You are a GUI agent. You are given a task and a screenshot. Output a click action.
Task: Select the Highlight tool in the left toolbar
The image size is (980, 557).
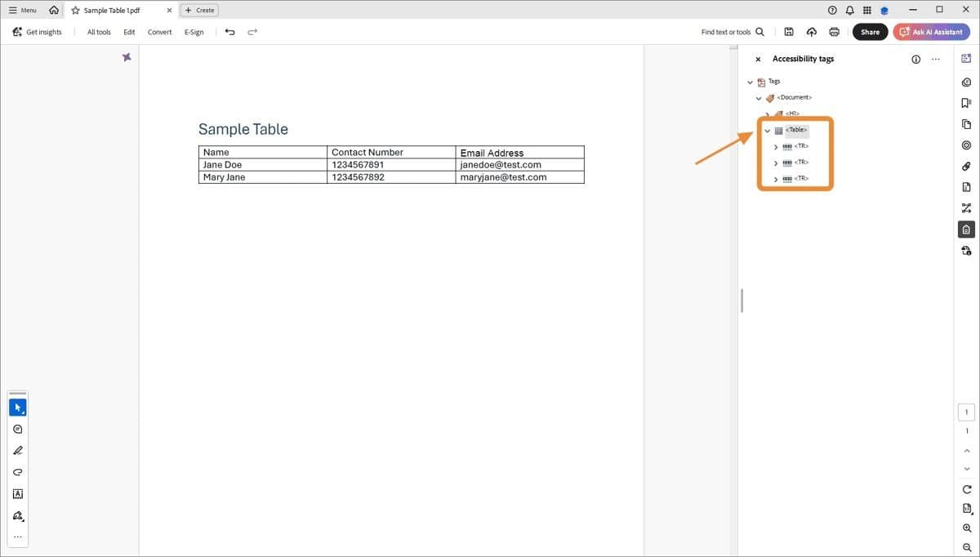point(17,450)
